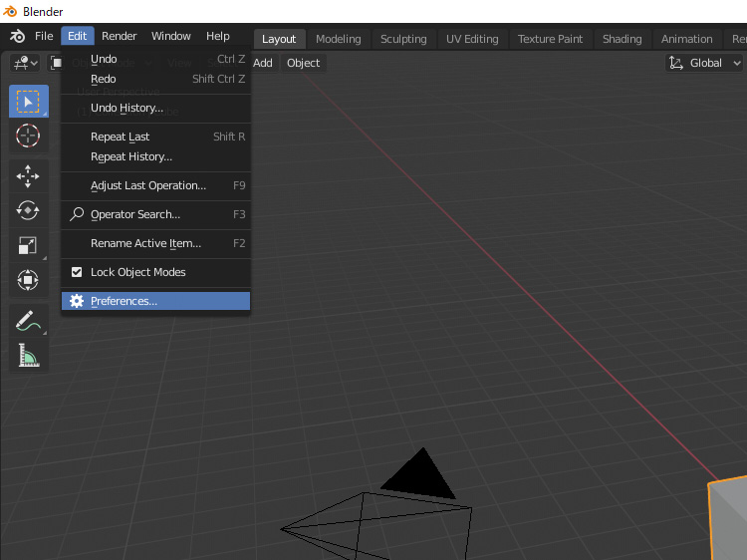
Task: Select the Scale tool
Action: tap(28, 245)
